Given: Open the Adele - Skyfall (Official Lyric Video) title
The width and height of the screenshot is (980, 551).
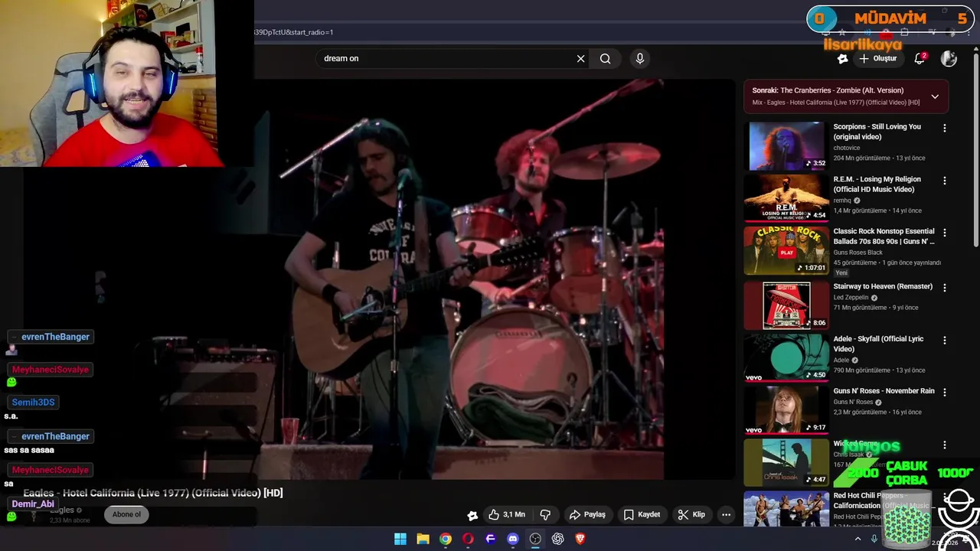Looking at the screenshot, I should click(878, 344).
